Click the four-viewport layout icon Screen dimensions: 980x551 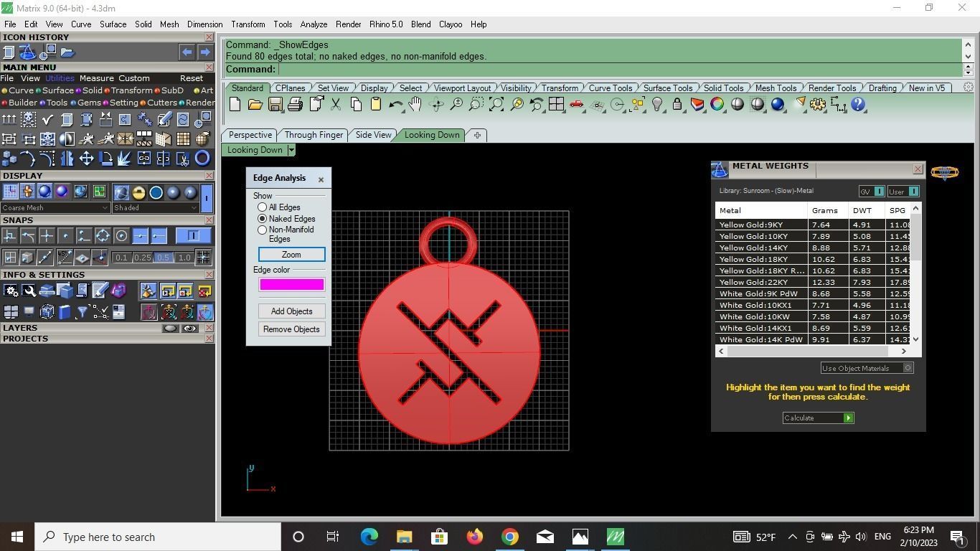click(556, 105)
